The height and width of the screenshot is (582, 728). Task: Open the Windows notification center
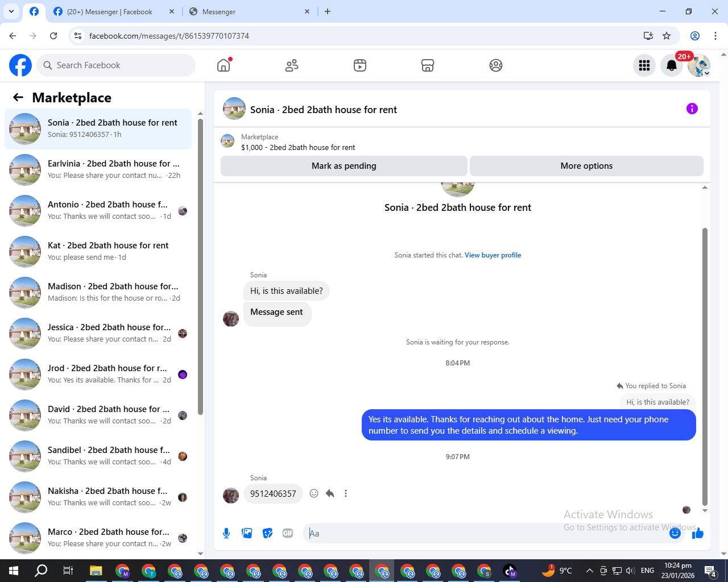pos(710,571)
